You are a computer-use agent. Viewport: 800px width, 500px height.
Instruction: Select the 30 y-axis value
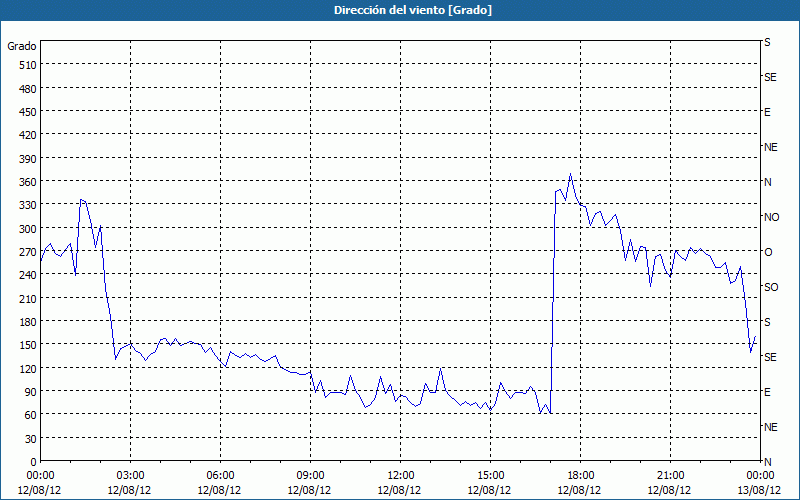pyautogui.click(x=31, y=439)
